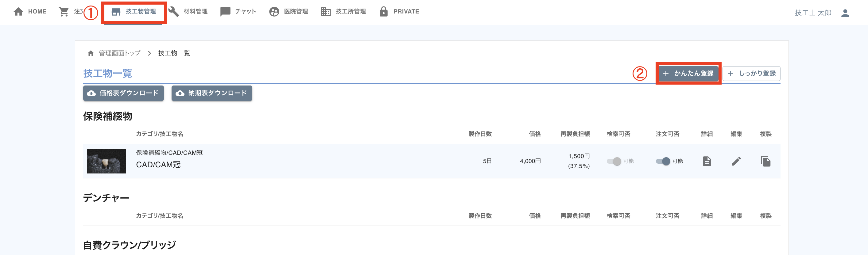Click the CAD/CAM冠 product thumbnail
Image resolution: width=868 pixels, height=255 pixels.
coord(107,161)
